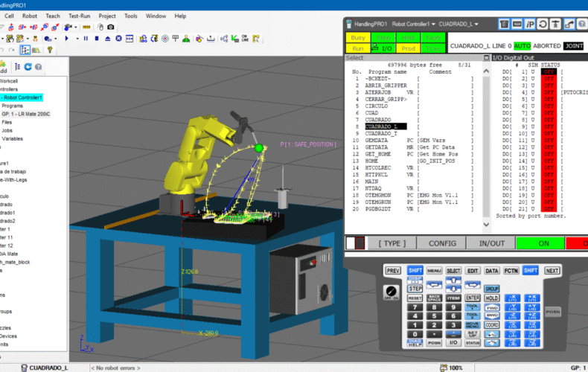
Task: Click the blue refresh icon in cell browser
Action: [x=28, y=66]
